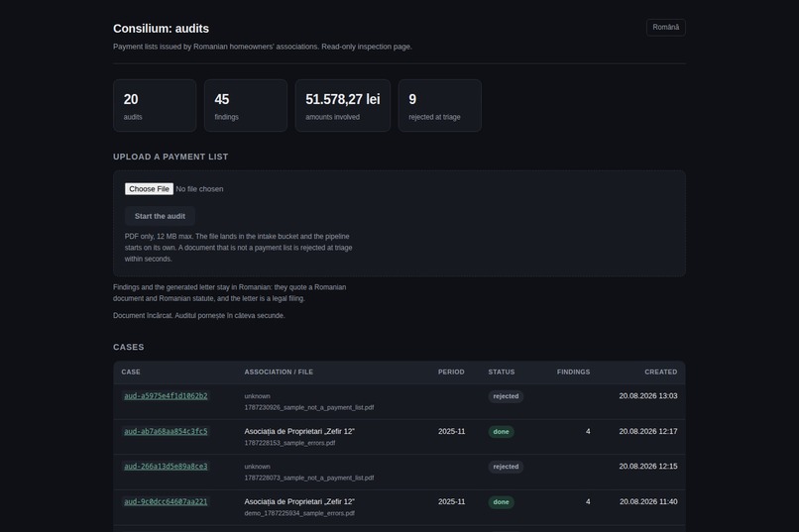Click the 'Document încărcat' status message
The width and height of the screenshot is (799, 532).
tap(198, 316)
